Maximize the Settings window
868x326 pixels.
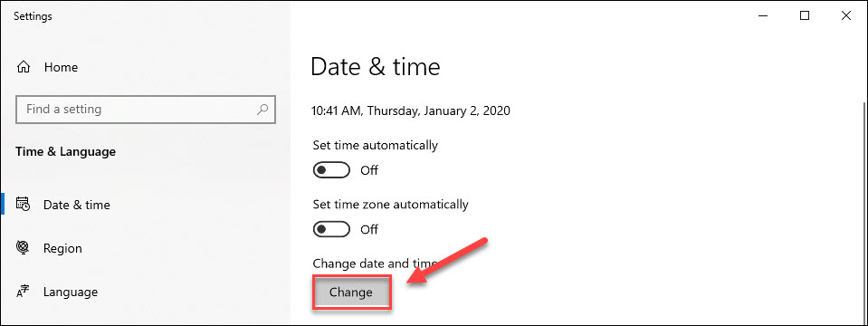click(x=805, y=16)
